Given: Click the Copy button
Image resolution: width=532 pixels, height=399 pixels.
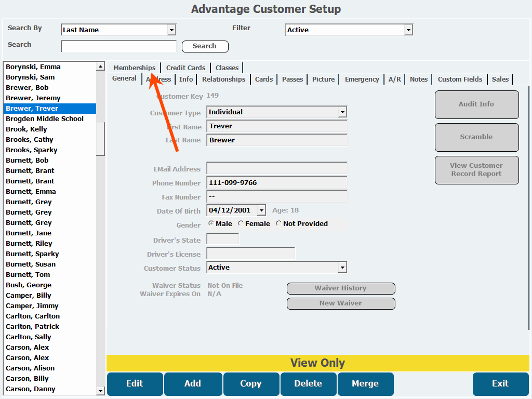Looking at the screenshot, I should 251,384.
